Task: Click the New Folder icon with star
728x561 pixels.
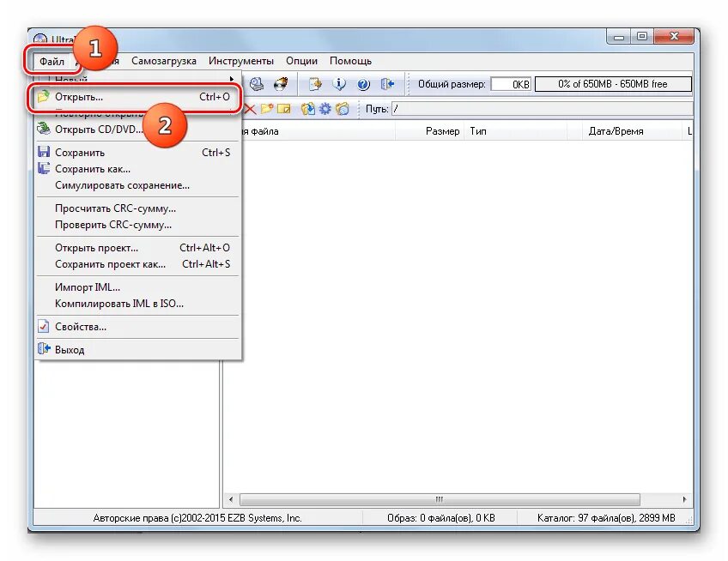Action: pos(266,109)
